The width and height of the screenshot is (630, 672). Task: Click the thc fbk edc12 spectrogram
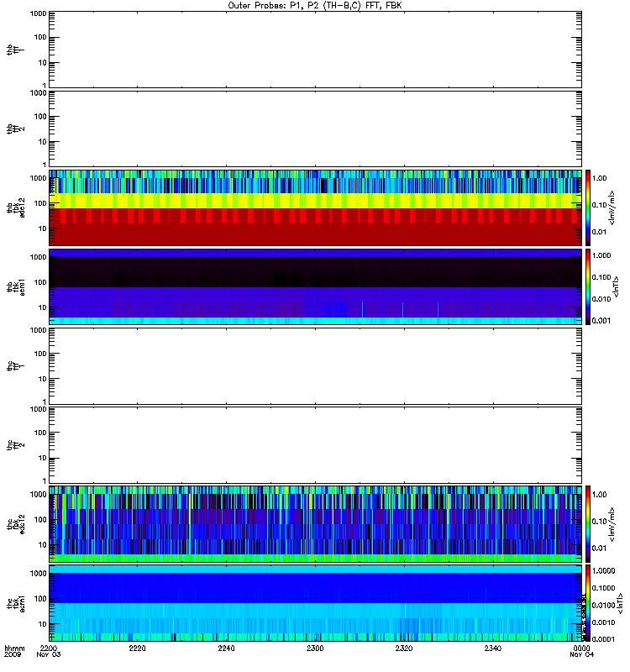tap(316, 523)
